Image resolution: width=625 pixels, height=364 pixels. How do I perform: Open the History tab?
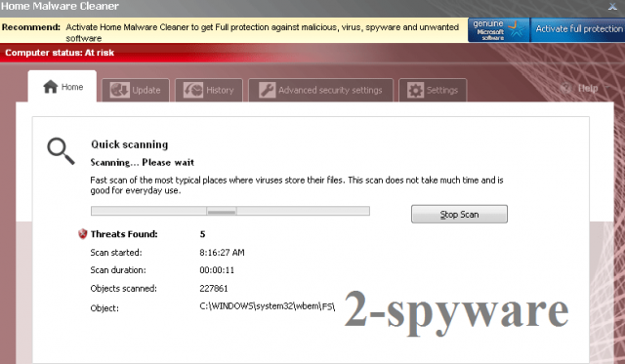pos(209,90)
